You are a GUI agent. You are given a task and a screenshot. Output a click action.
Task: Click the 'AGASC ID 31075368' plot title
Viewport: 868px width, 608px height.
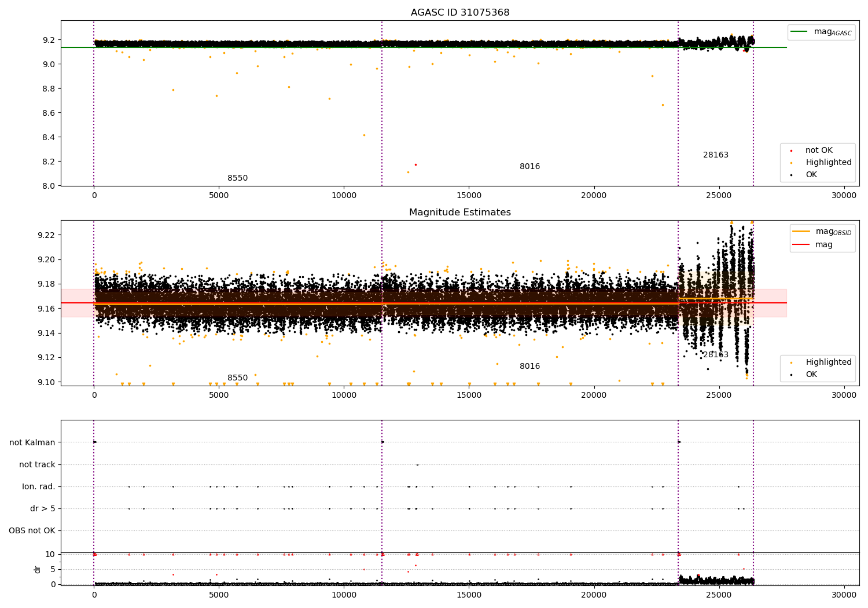tap(460, 13)
